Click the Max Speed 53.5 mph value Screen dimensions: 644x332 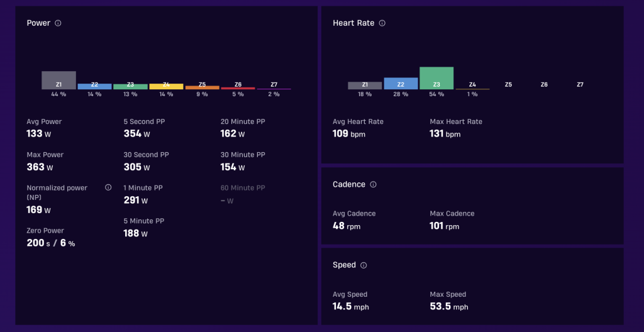pyautogui.click(x=449, y=306)
